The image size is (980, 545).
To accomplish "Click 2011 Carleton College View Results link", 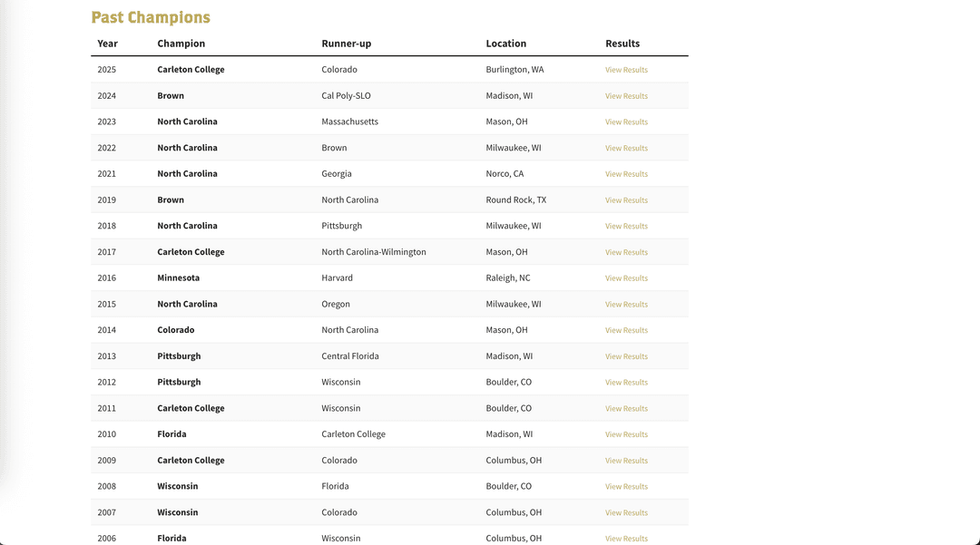I will [626, 409].
